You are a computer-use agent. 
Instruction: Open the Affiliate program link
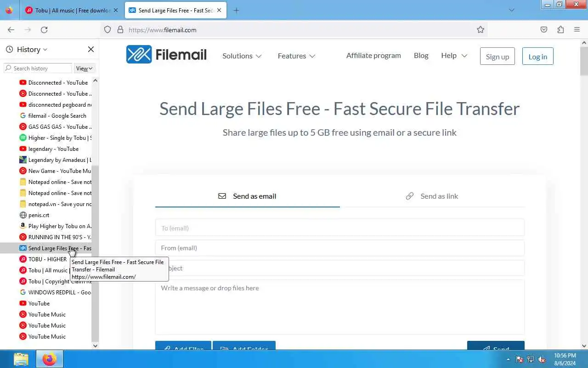(x=373, y=55)
